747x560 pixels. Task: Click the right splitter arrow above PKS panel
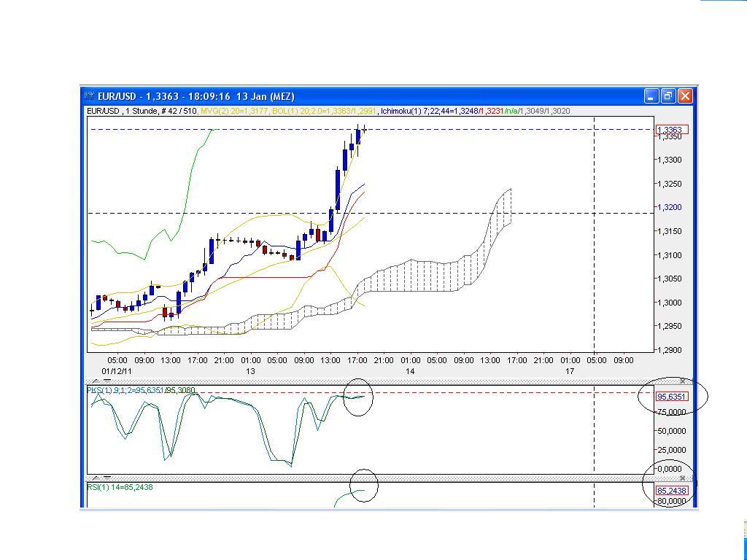(x=107, y=381)
